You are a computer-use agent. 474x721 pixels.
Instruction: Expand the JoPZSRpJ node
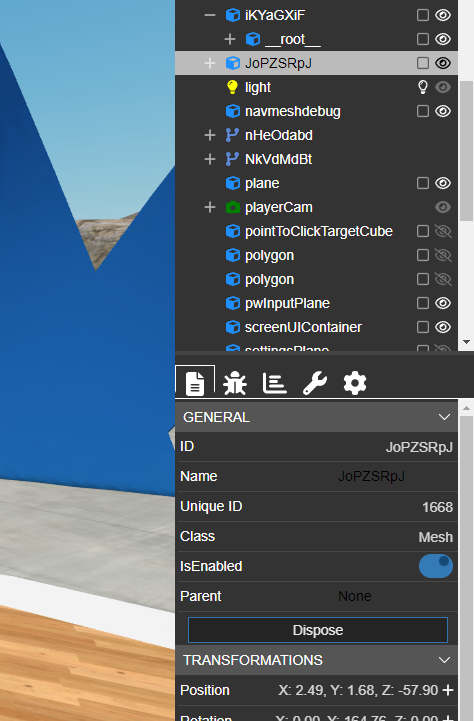[x=210, y=63]
